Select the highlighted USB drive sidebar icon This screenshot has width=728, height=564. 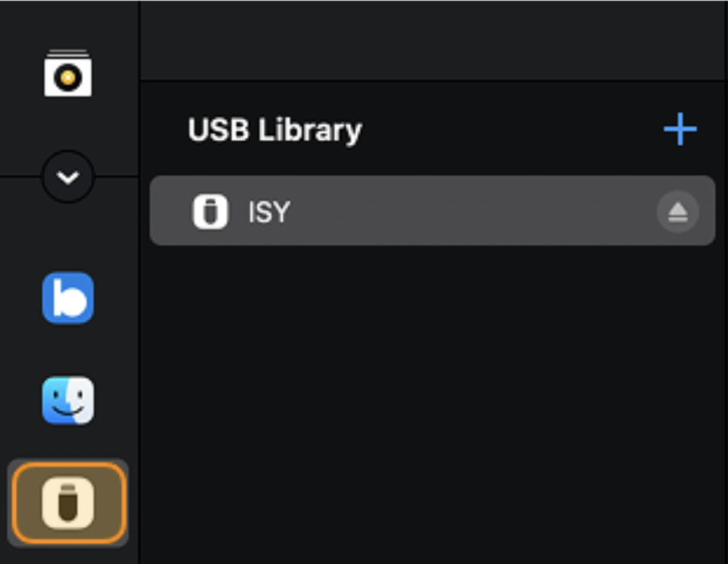tap(68, 503)
